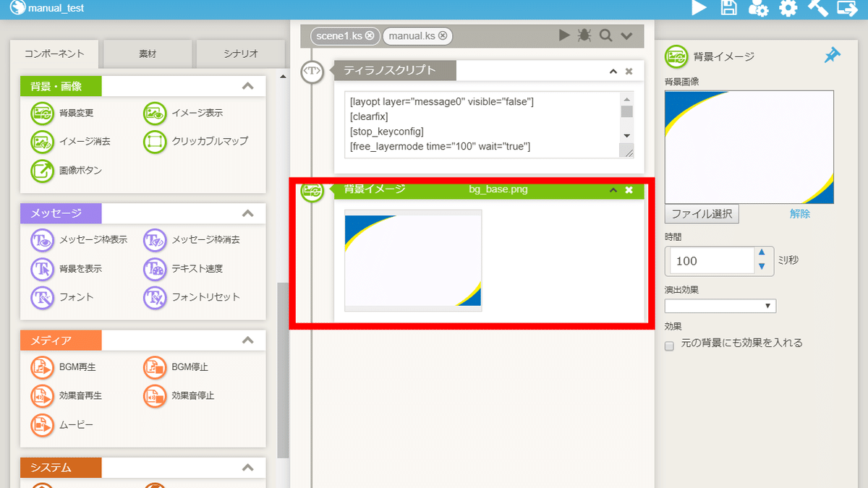
Task: Collapse the メッセージ section
Action: pos(247,213)
